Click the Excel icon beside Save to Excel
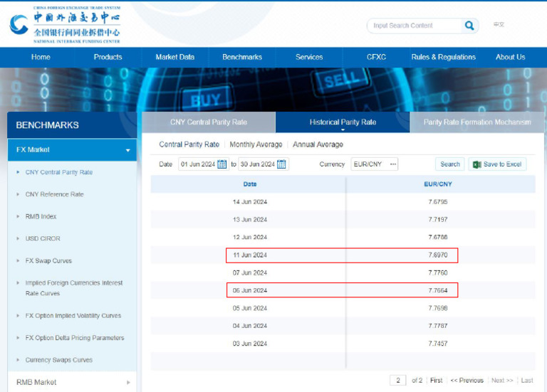The image size is (547, 392). (476, 164)
